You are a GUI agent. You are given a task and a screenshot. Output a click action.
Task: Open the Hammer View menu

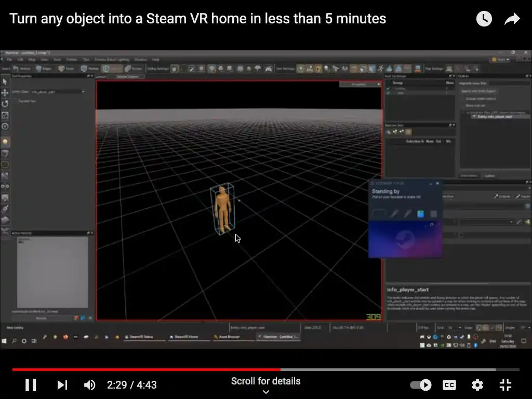(44, 60)
